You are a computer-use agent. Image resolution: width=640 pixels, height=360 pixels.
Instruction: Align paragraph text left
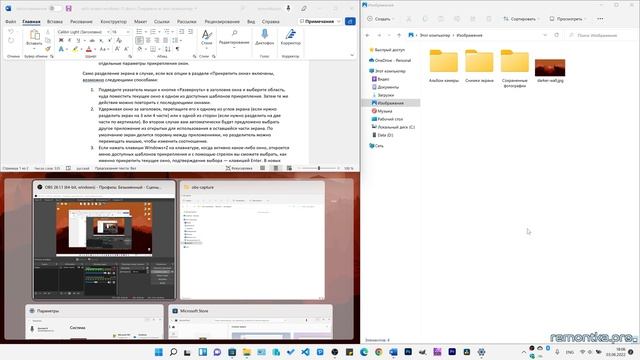click(x=139, y=40)
